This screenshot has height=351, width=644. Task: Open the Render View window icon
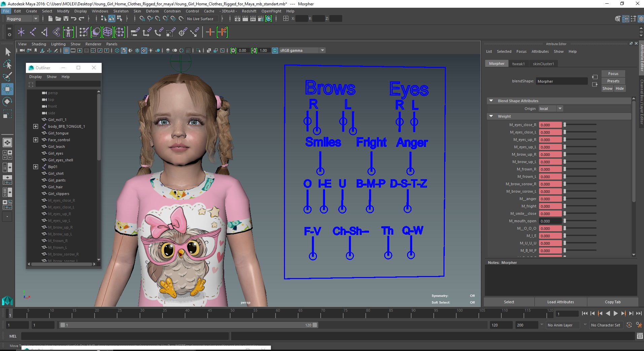[x=238, y=19]
